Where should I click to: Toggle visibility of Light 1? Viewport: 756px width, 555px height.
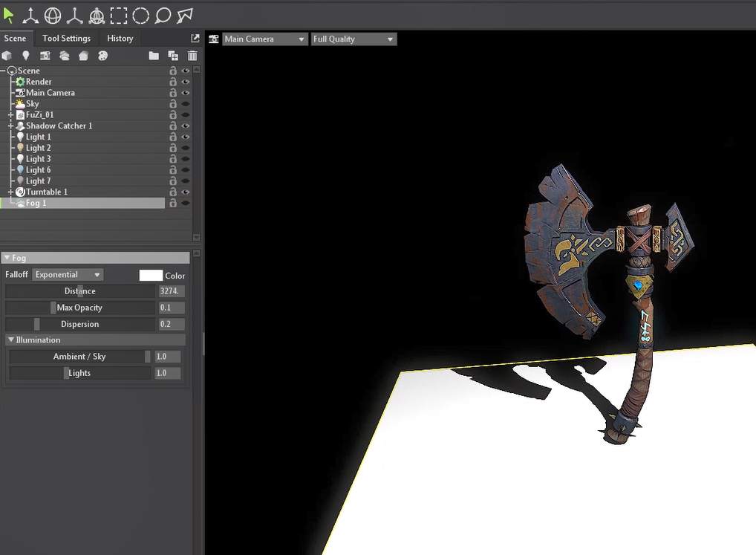coord(186,137)
